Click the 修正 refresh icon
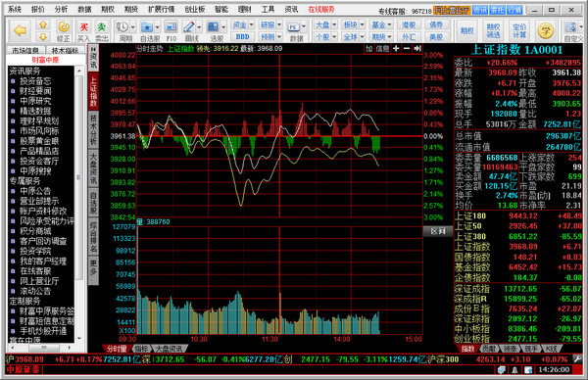 (64, 27)
